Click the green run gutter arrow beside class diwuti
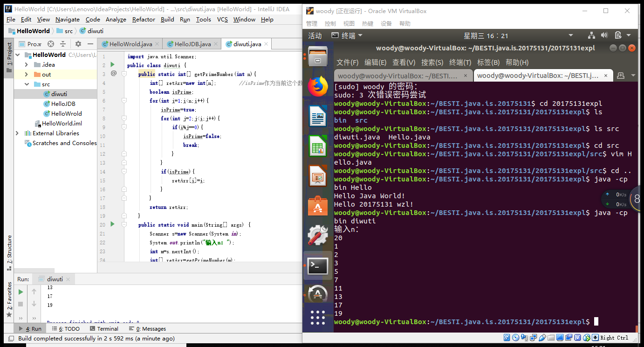 point(112,65)
